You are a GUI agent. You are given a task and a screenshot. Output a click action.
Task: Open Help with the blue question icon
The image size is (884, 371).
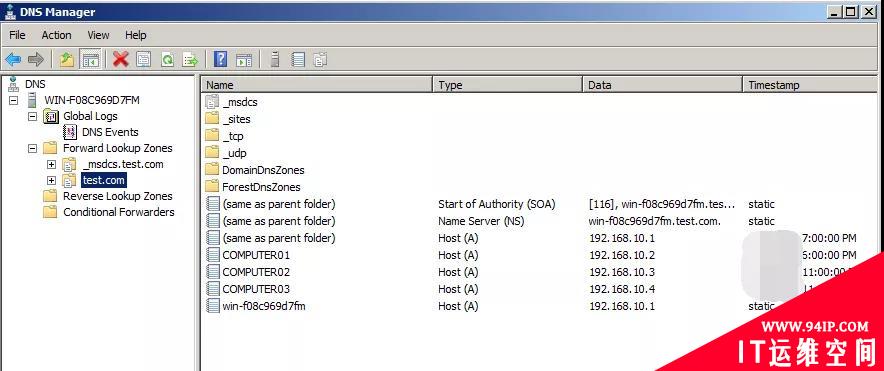(220, 59)
